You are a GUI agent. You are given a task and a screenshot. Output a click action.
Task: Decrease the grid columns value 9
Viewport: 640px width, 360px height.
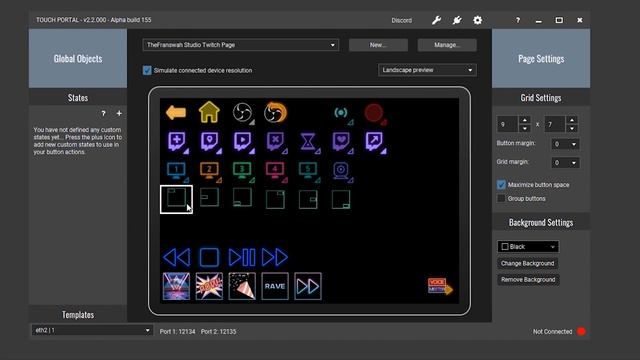[524, 128]
